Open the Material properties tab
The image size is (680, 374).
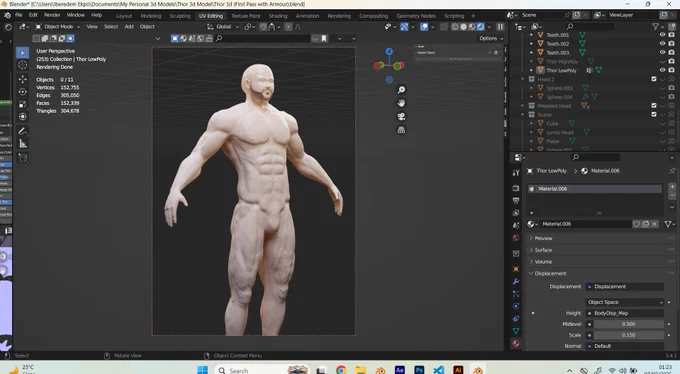click(x=516, y=343)
